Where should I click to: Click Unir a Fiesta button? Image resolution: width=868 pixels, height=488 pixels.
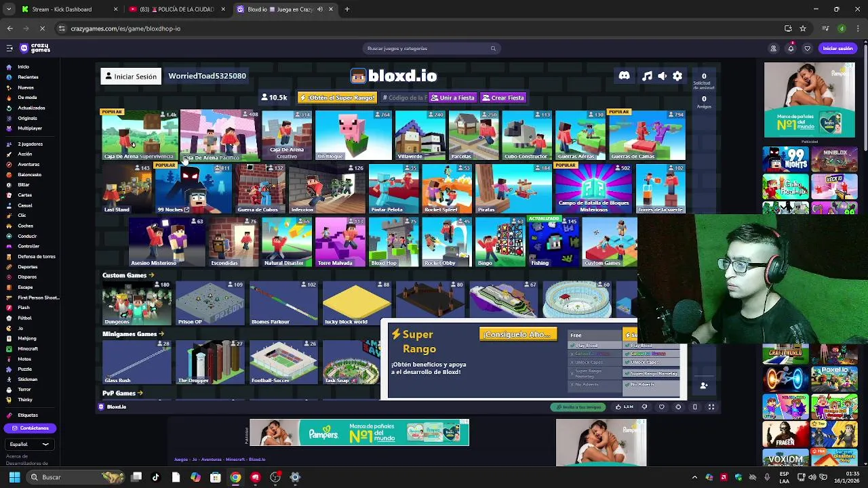452,98
